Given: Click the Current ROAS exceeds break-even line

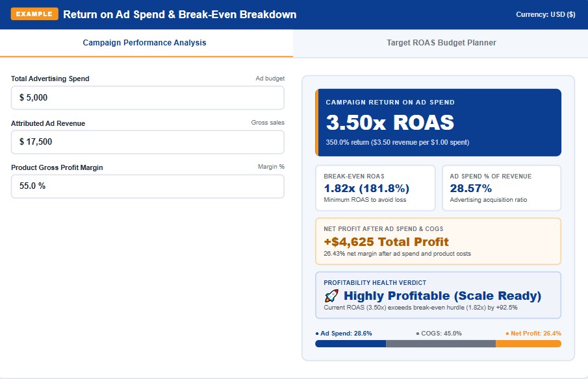Looking at the screenshot, I should pos(420,308).
